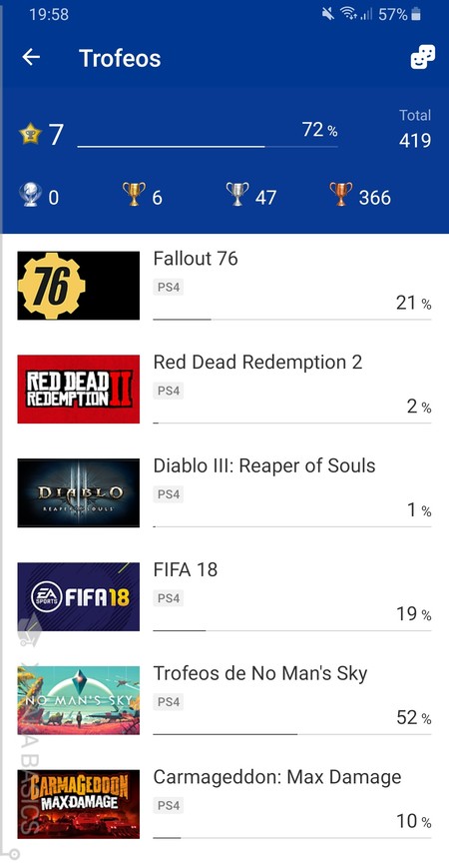Select Diablo III: Reaper of Souls entry
The width and height of the screenshot is (449, 868).
(x=224, y=492)
